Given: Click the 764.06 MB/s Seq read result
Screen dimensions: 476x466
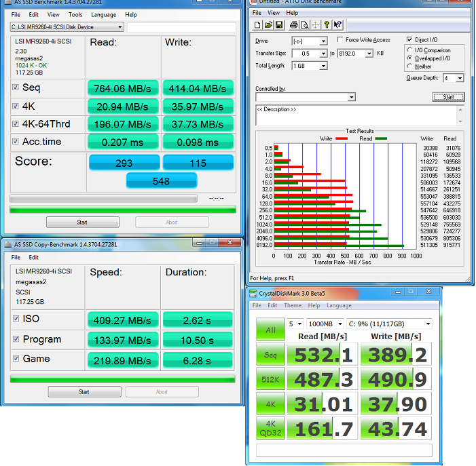Looking at the screenshot, I should click(123, 89).
